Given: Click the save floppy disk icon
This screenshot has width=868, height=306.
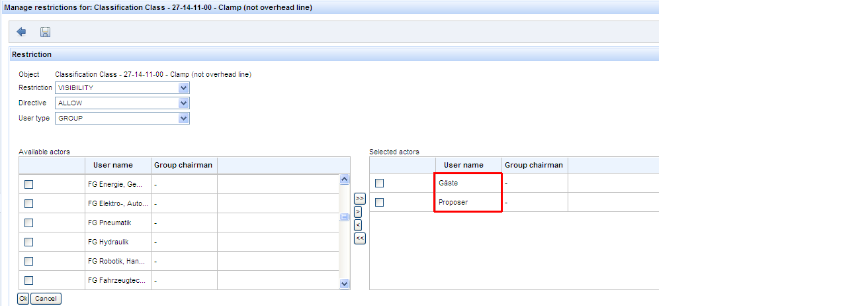Looking at the screenshot, I should [x=45, y=32].
